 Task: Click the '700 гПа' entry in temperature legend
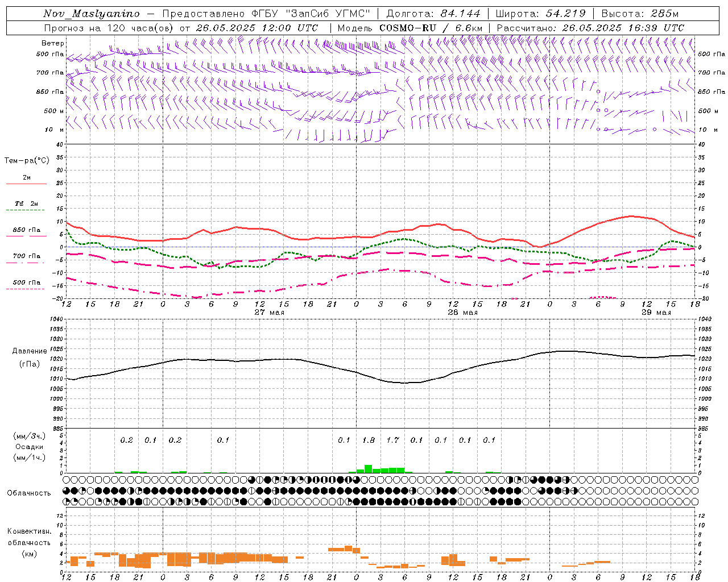point(27,256)
